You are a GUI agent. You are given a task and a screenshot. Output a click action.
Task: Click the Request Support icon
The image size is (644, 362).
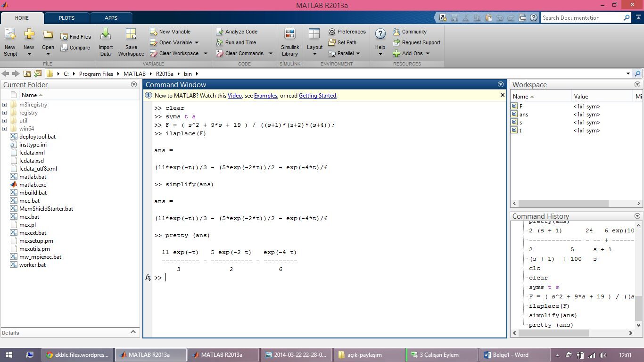tap(396, 42)
